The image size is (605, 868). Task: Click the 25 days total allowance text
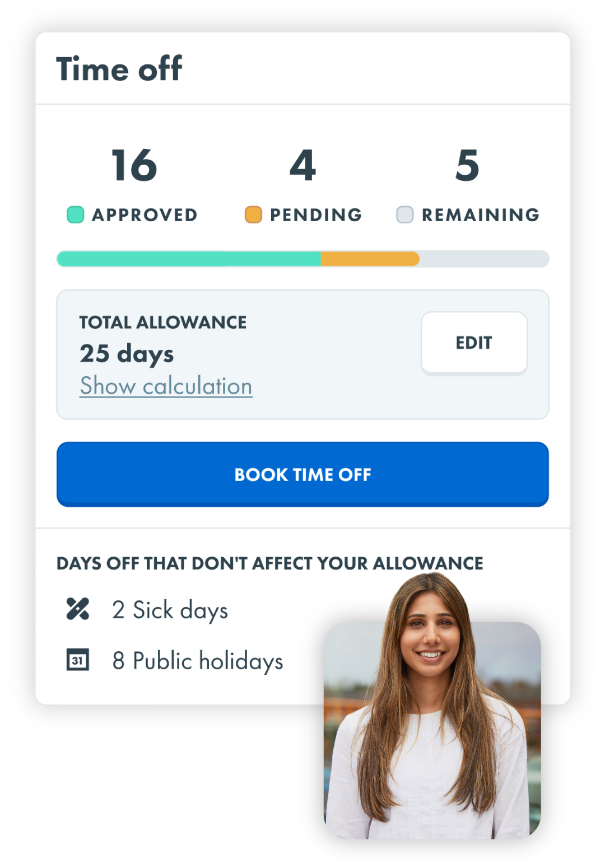pyautogui.click(x=127, y=354)
